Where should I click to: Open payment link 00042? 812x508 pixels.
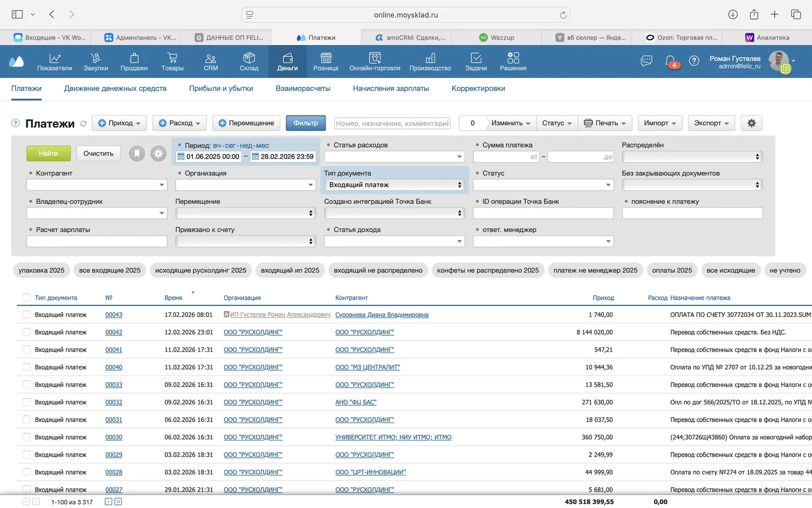pyautogui.click(x=114, y=332)
